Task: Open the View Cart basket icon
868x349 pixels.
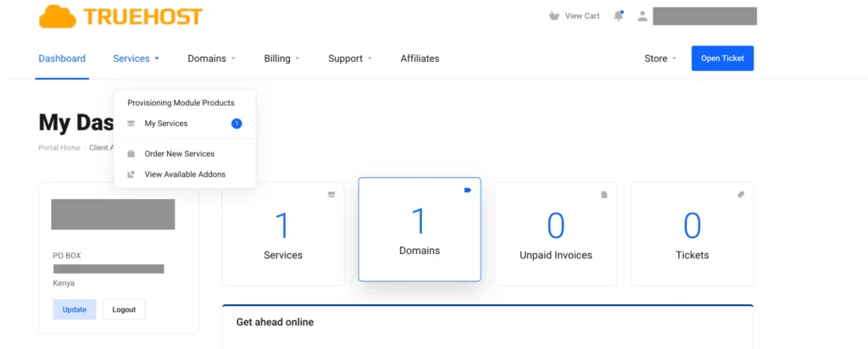Action: (554, 16)
